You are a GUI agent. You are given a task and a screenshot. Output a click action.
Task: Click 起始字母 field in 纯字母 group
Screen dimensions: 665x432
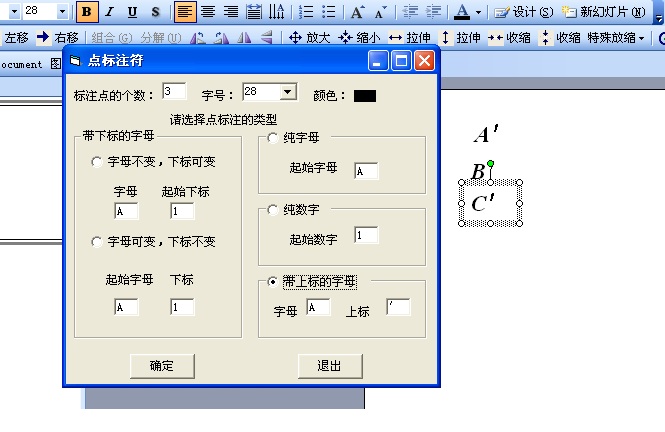366,171
